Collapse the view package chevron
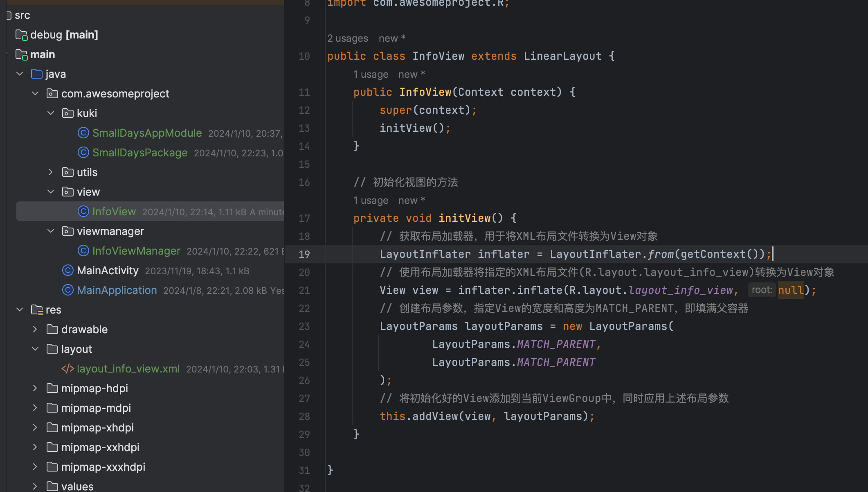868x492 pixels. (x=51, y=192)
